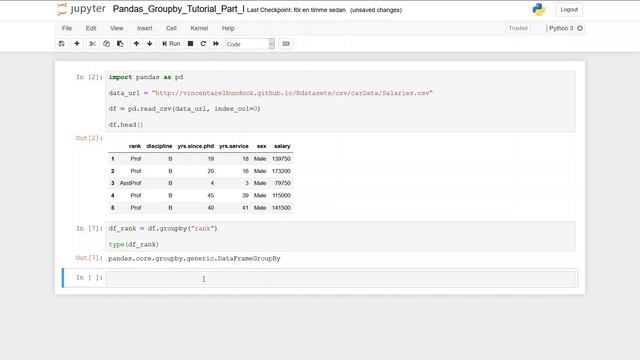Click the data_url string line

pos(270,93)
